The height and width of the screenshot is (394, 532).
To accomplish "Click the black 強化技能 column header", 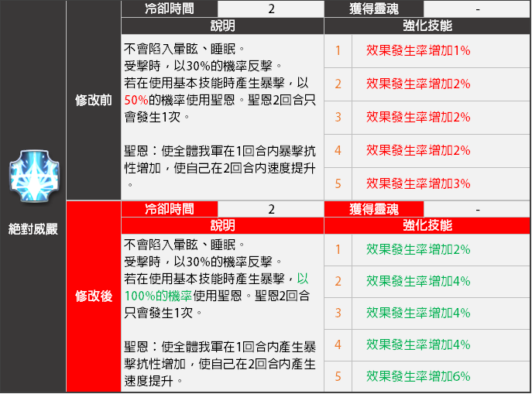I will click(x=427, y=26).
